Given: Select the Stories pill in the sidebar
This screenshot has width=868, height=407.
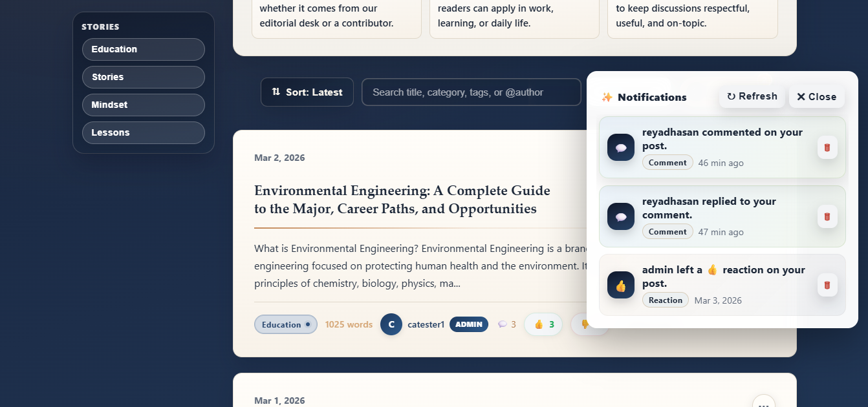Looking at the screenshot, I should (x=144, y=77).
